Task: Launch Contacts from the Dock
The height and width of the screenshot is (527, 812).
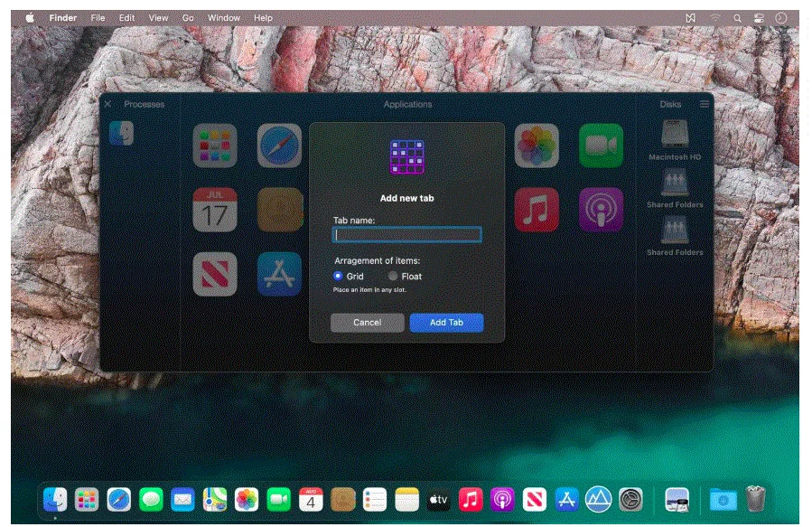Action: click(x=343, y=500)
